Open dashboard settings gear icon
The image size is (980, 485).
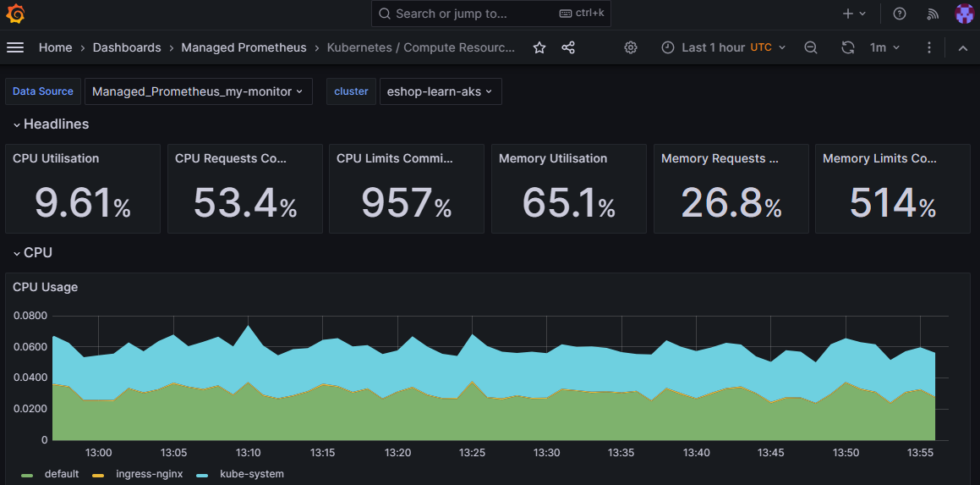point(630,47)
